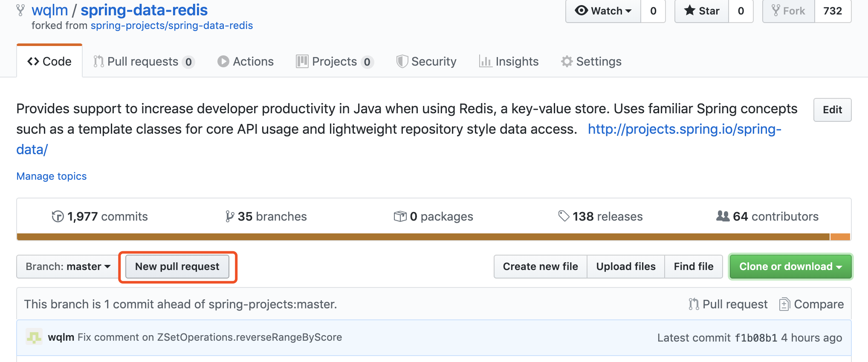Click Find file button
The image size is (868, 362).
pos(694,267)
